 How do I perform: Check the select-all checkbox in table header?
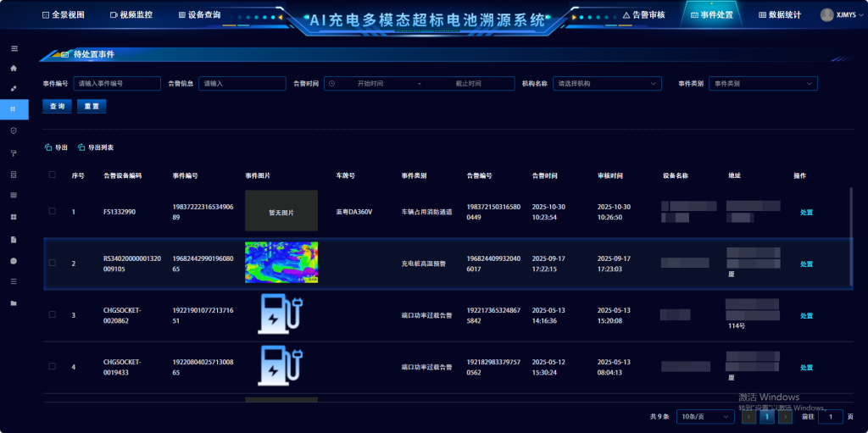point(53,175)
